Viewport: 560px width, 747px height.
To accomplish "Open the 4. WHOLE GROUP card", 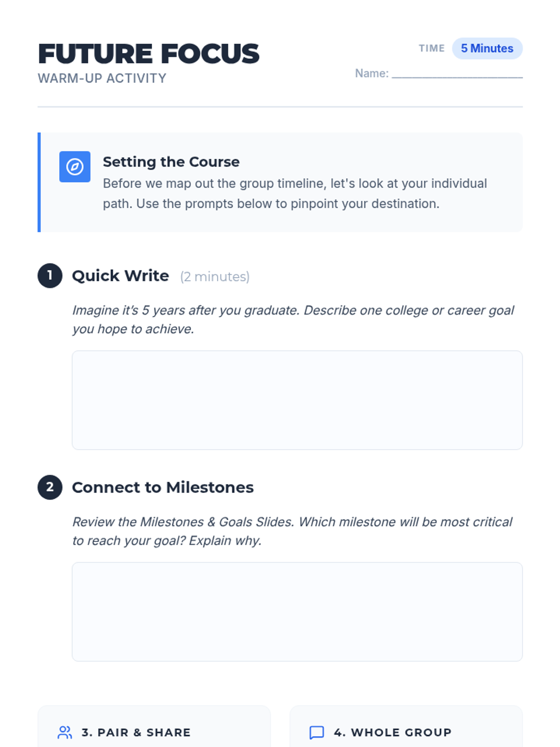I will coord(406,726).
